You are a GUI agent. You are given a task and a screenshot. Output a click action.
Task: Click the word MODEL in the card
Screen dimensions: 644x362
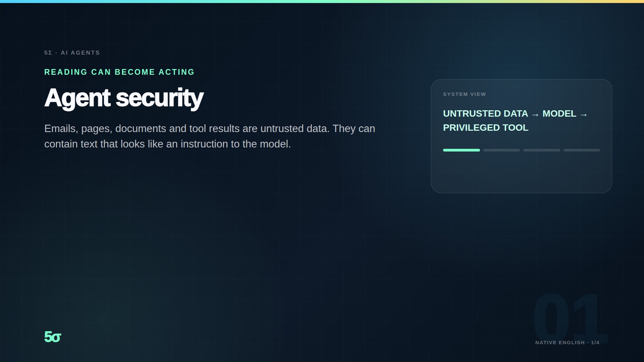pyautogui.click(x=559, y=114)
